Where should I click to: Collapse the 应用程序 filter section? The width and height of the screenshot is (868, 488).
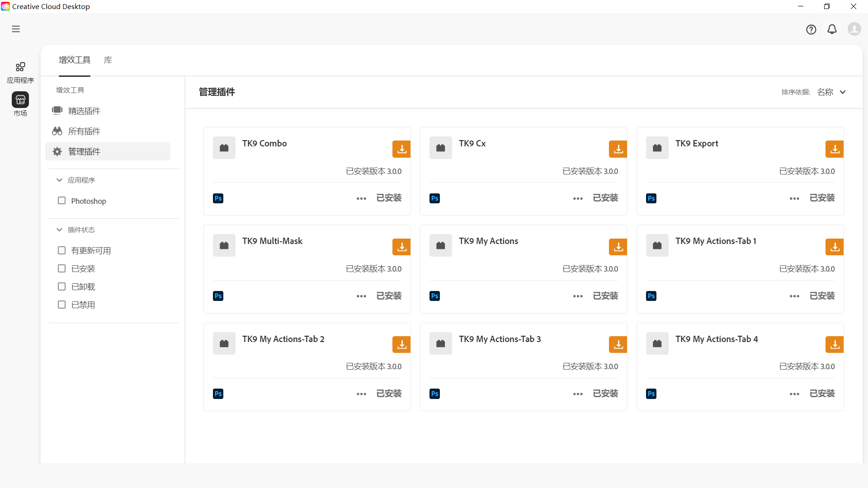coord(59,180)
